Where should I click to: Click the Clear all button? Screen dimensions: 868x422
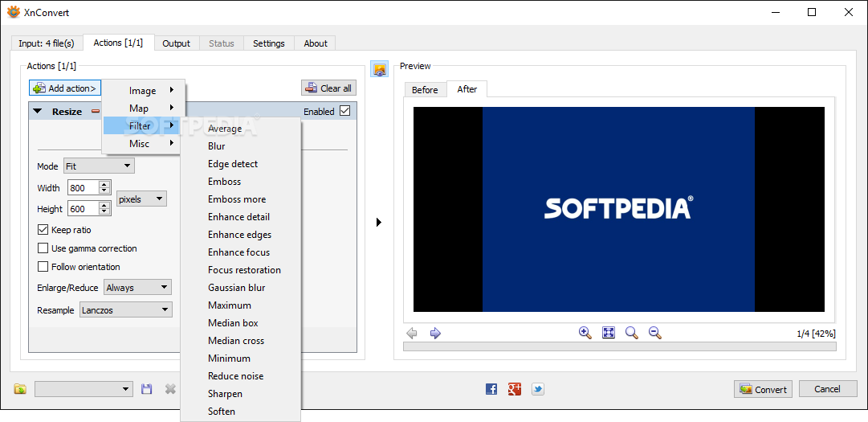(329, 88)
